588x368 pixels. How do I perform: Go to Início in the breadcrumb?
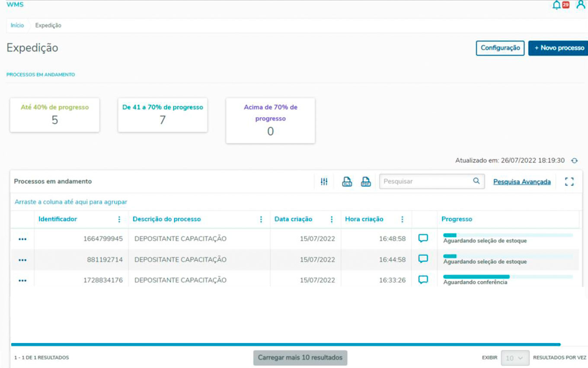(17, 26)
